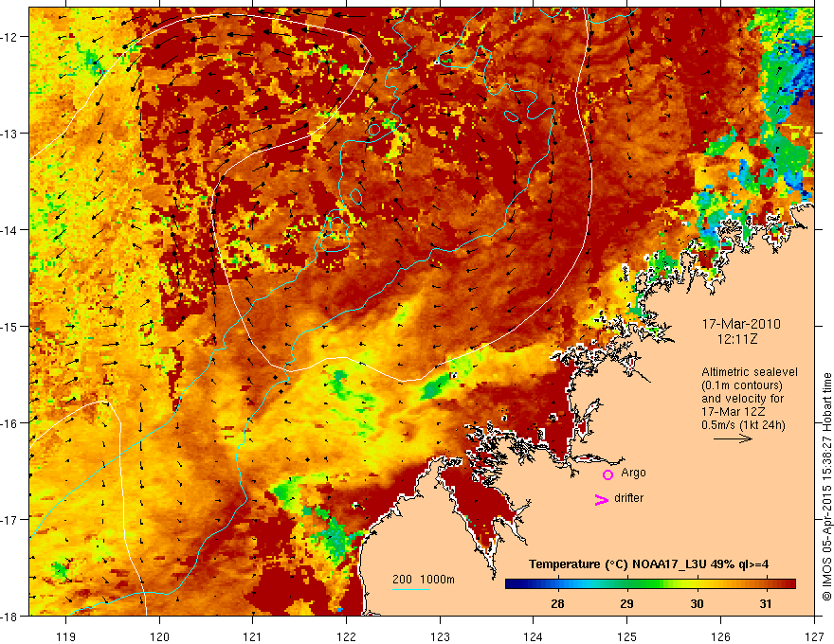Click the colorbar tick label 30
The width and height of the screenshot is (834, 644).
click(697, 603)
